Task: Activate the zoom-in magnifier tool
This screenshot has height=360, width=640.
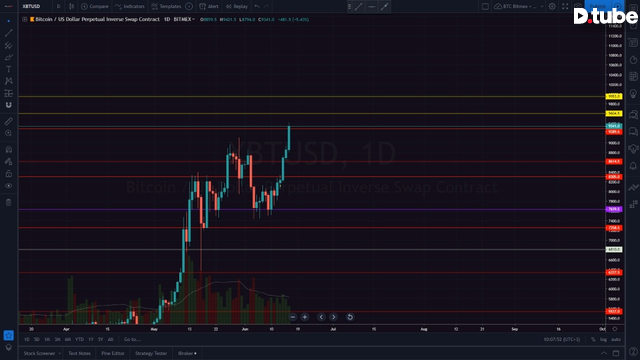Action: coord(9,133)
